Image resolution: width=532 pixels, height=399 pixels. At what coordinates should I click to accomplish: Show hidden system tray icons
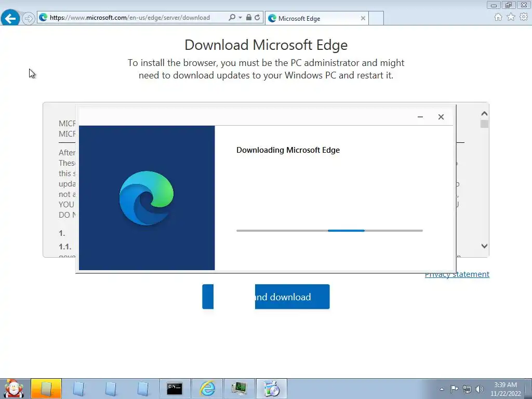(442, 389)
